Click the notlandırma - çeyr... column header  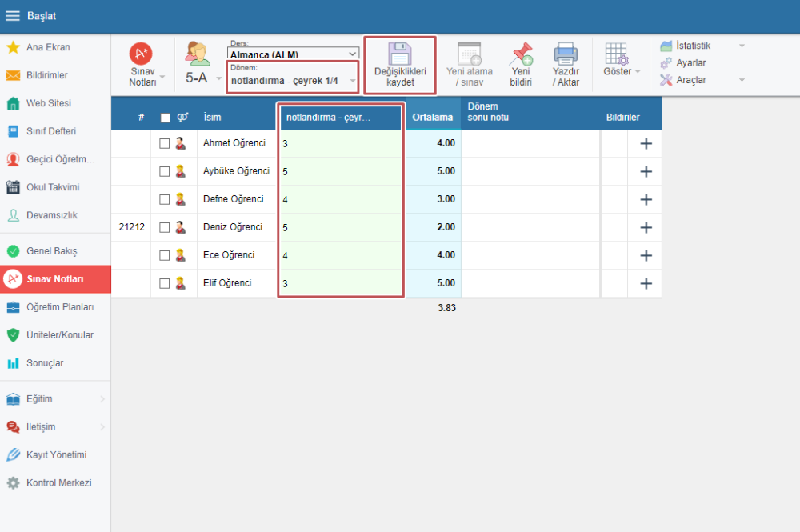tap(340, 118)
